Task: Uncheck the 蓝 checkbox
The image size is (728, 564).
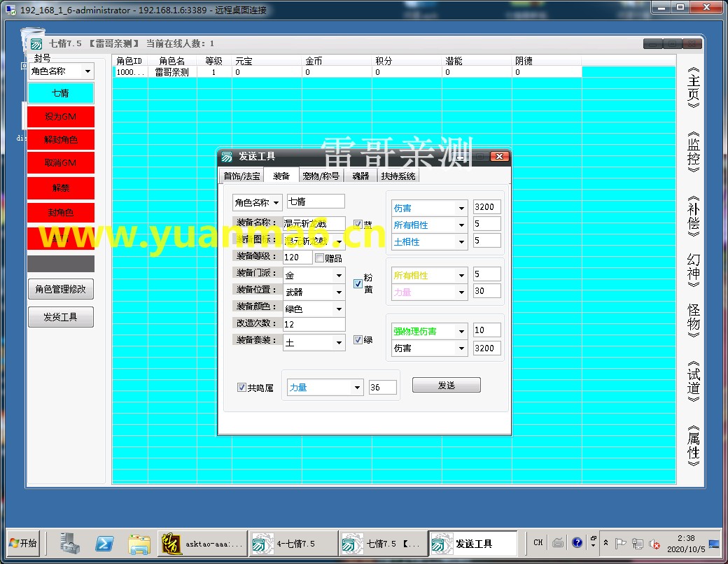Action: coord(358,225)
